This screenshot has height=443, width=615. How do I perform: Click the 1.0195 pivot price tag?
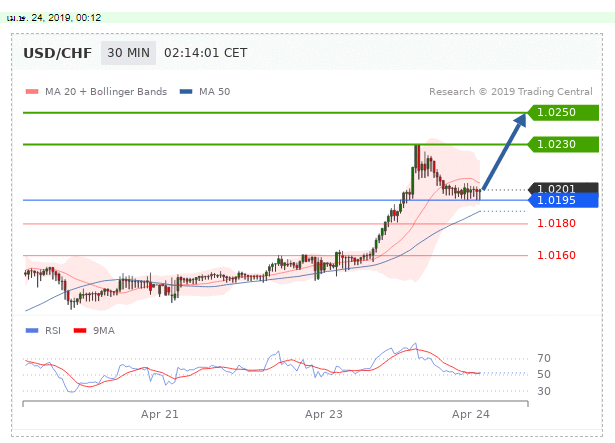coord(563,201)
